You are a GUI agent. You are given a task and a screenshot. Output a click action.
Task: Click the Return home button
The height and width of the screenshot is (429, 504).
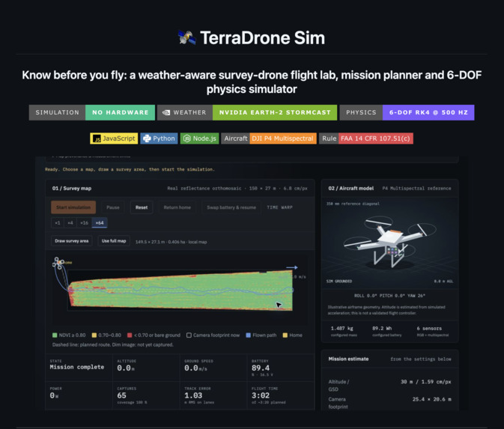click(x=177, y=207)
